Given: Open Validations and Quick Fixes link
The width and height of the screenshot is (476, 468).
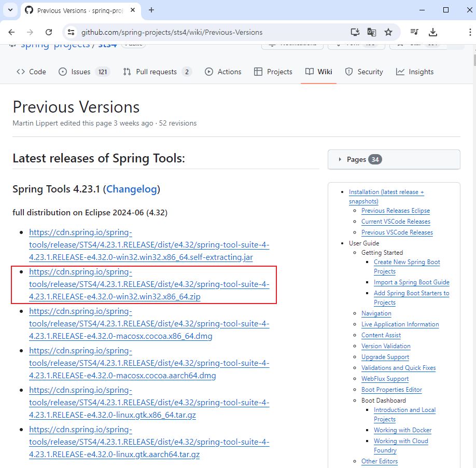Looking at the screenshot, I should pyautogui.click(x=399, y=368).
